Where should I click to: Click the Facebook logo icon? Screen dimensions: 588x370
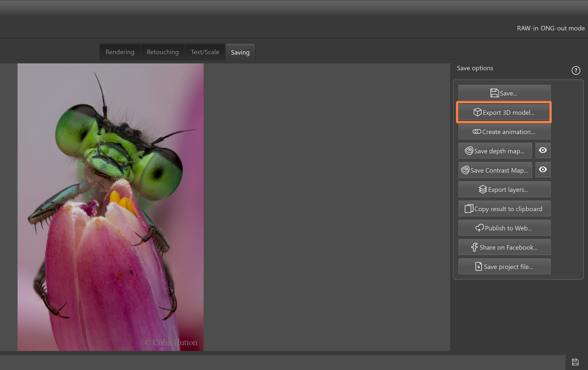coord(474,247)
